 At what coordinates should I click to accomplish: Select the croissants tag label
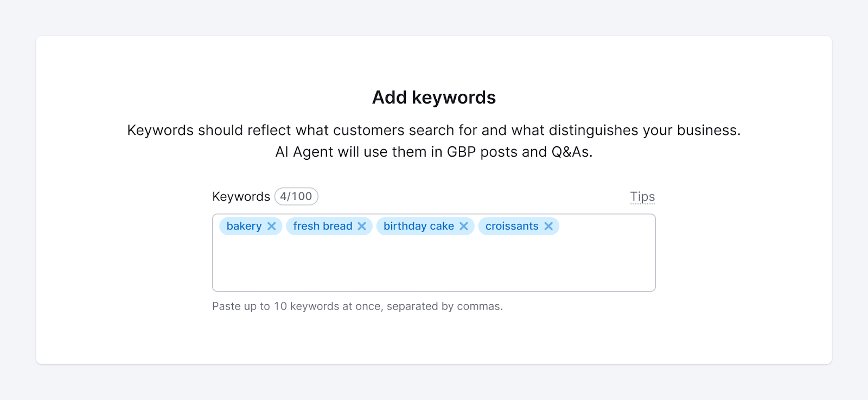(x=512, y=226)
